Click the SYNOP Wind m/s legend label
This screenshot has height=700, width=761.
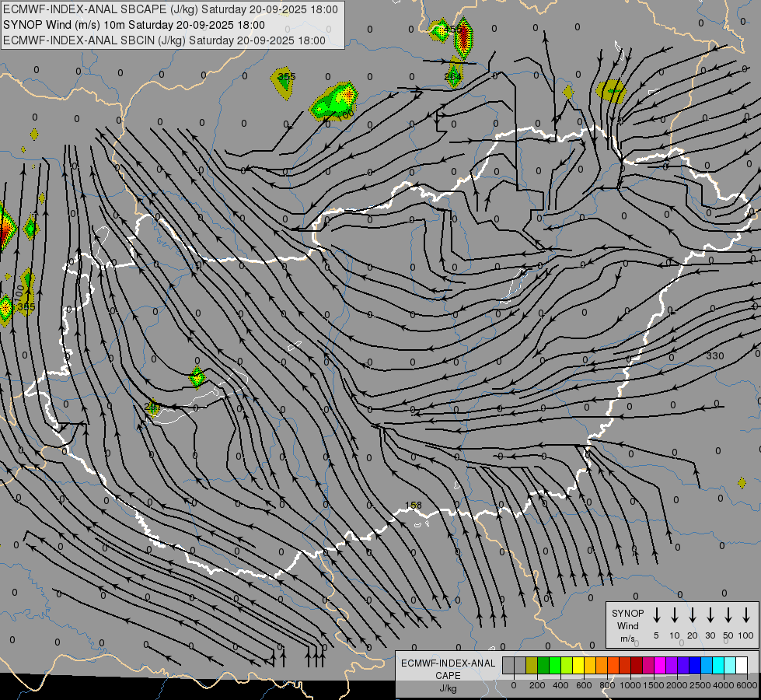click(x=627, y=625)
